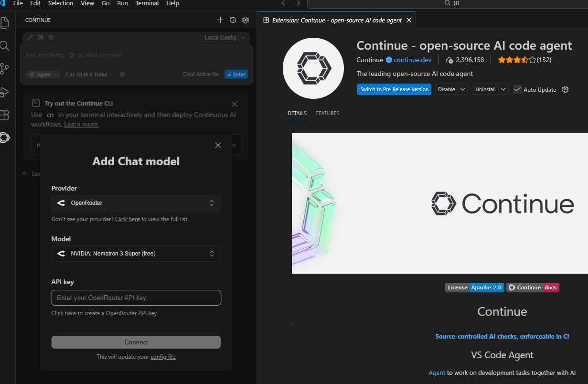This screenshot has height=384, width=588.
Task: Click the cube models icon in Continue toolbar
Action: [x=51, y=37]
